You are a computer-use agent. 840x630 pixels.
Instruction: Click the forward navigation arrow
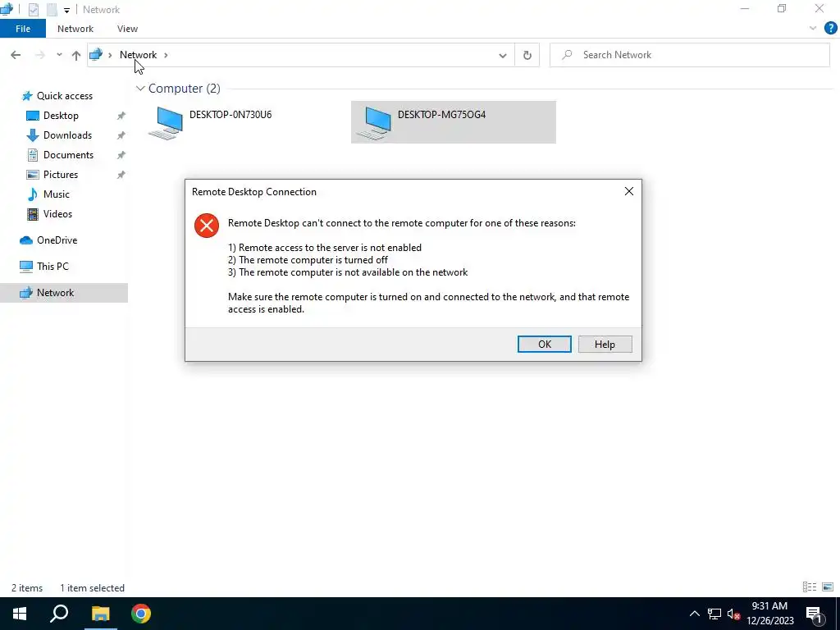(x=39, y=55)
